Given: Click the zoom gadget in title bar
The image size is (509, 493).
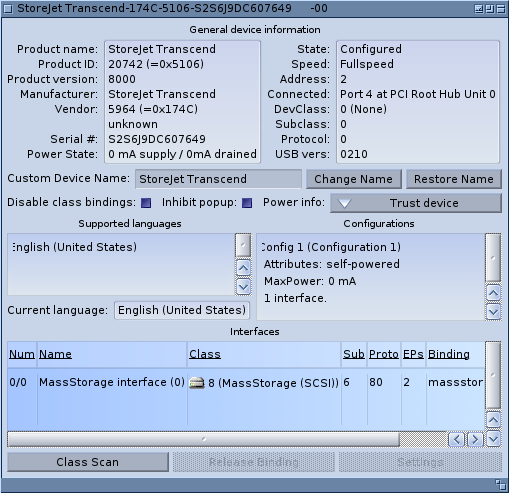Looking at the screenshot, I should (490, 9).
